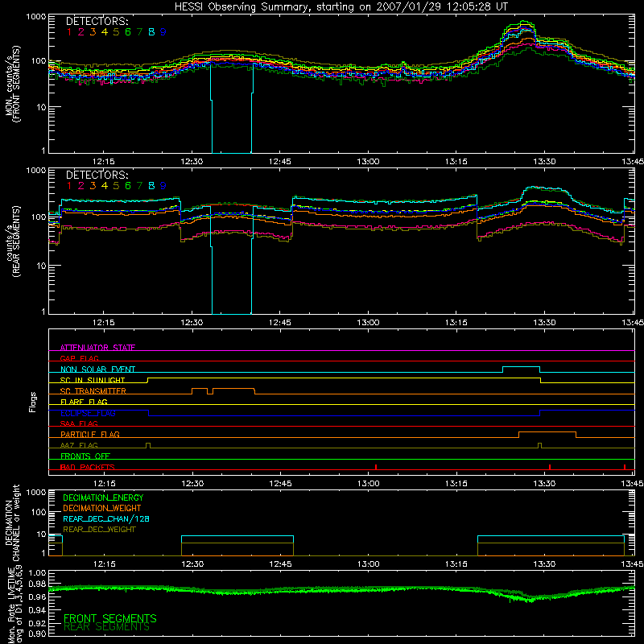Click 12:30 tick label under front segments plot
644x644 pixels.
[192, 162]
